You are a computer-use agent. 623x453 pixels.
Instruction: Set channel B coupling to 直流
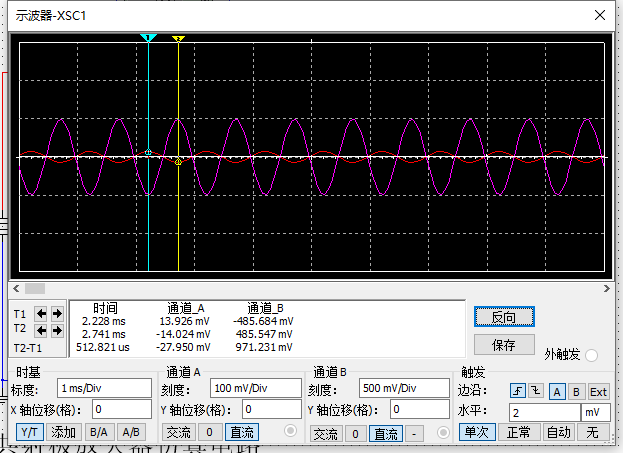[386, 434]
